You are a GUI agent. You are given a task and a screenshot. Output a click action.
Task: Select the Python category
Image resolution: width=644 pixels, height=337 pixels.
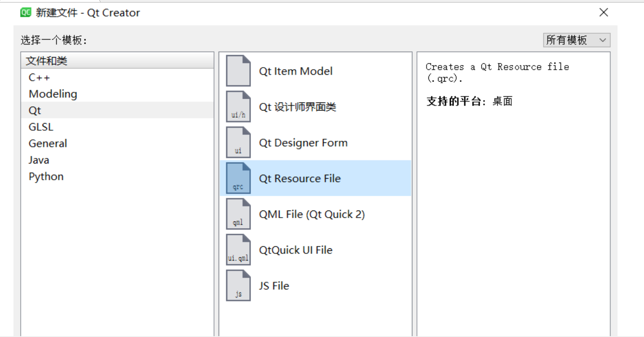[117, 176]
